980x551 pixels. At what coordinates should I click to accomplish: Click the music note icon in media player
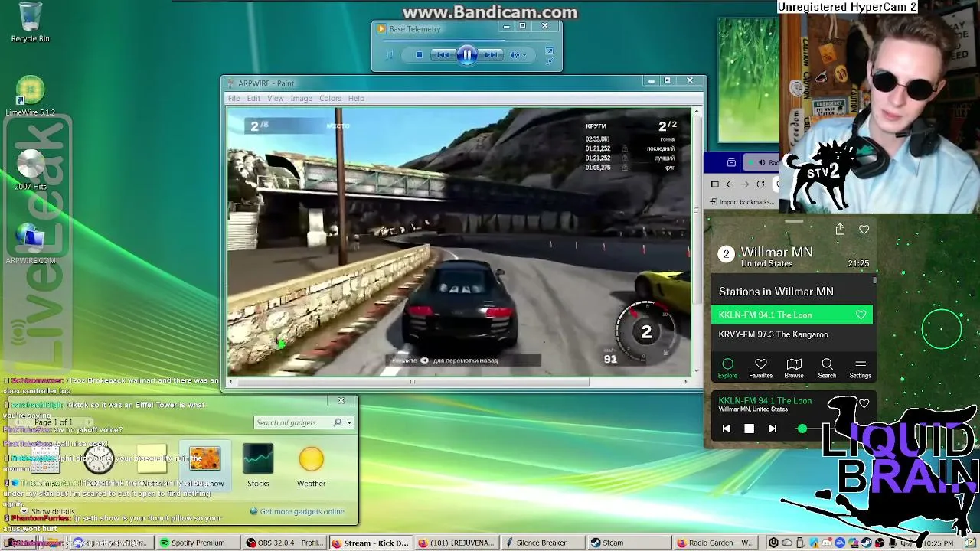point(389,55)
